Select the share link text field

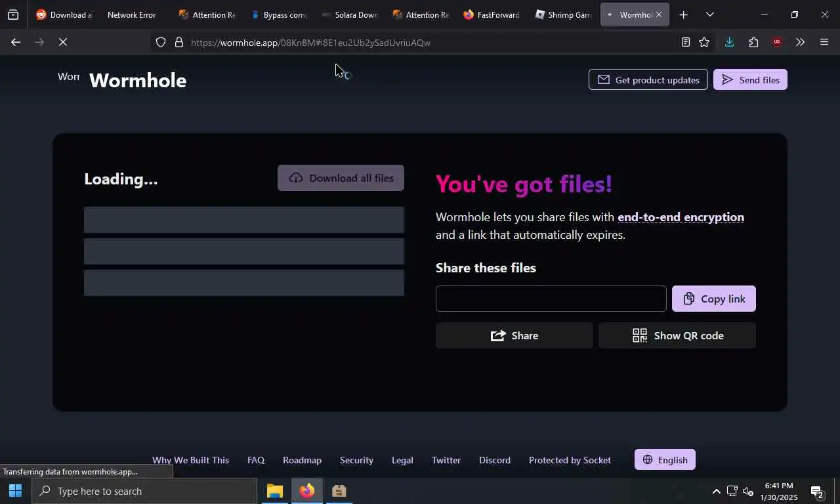pos(551,299)
